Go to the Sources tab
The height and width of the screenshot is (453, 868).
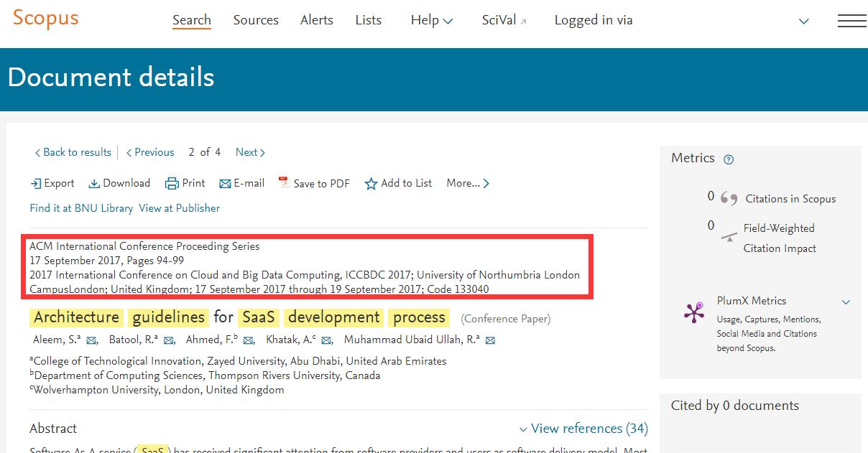(x=256, y=20)
